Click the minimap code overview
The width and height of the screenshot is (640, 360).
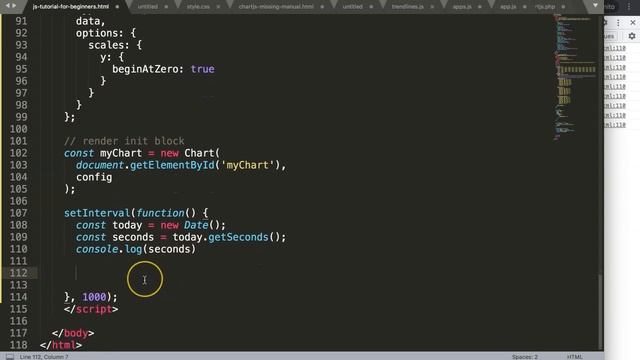coord(575,78)
